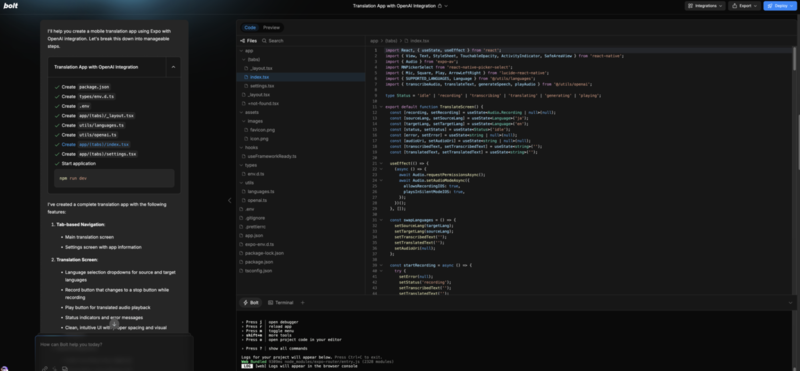Click the Create .env step
Image resolution: width=800 pixels, height=371 pixels.
coord(73,106)
